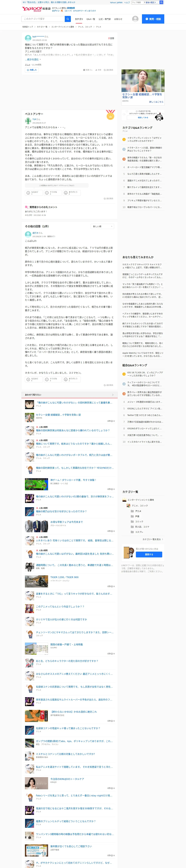Click 知恵袋トップ in breadcrumb
This screenshot has height=868, width=186.
[x=28, y=27]
